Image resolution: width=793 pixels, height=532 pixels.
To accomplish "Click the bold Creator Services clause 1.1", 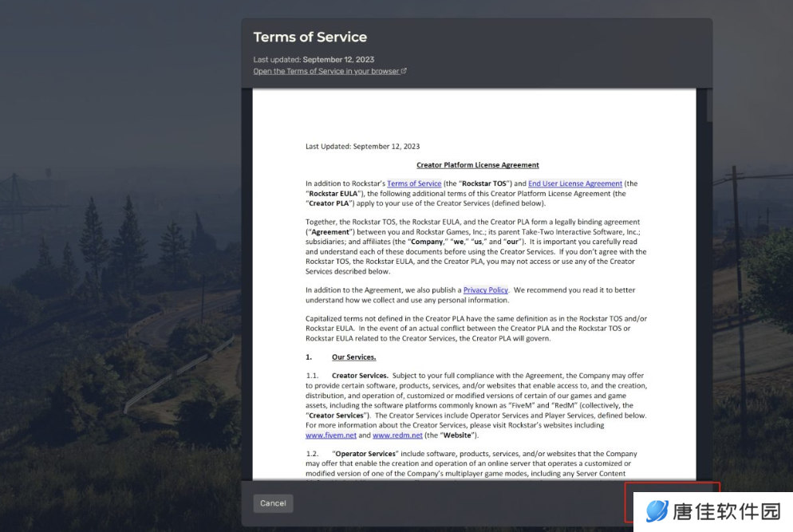I will click(360, 376).
